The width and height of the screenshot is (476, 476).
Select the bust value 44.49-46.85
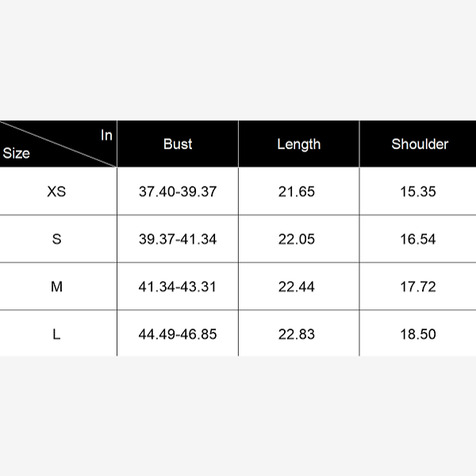(x=178, y=334)
